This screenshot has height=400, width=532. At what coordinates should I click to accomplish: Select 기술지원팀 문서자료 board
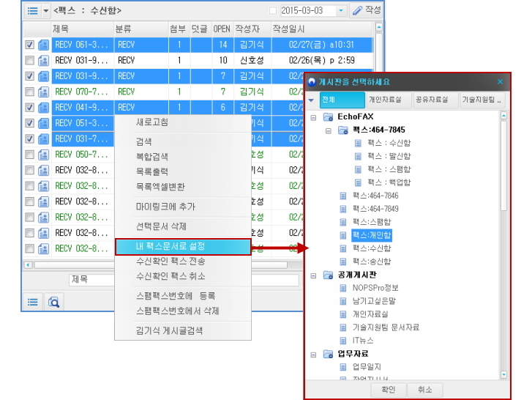[x=386, y=327]
